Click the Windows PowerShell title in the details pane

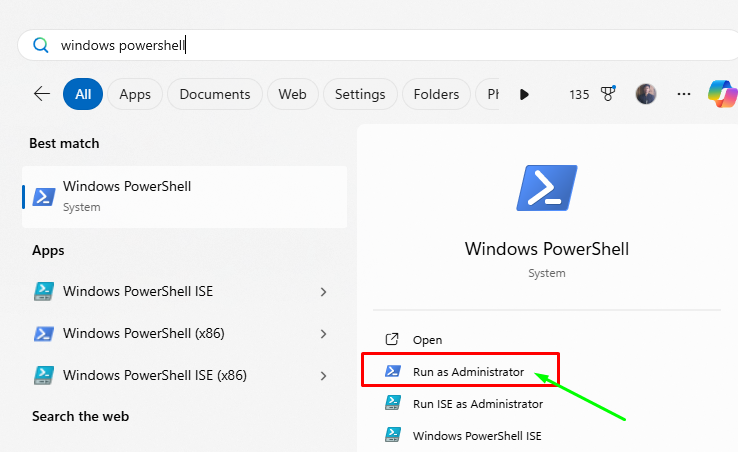pyautogui.click(x=547, y=249)
